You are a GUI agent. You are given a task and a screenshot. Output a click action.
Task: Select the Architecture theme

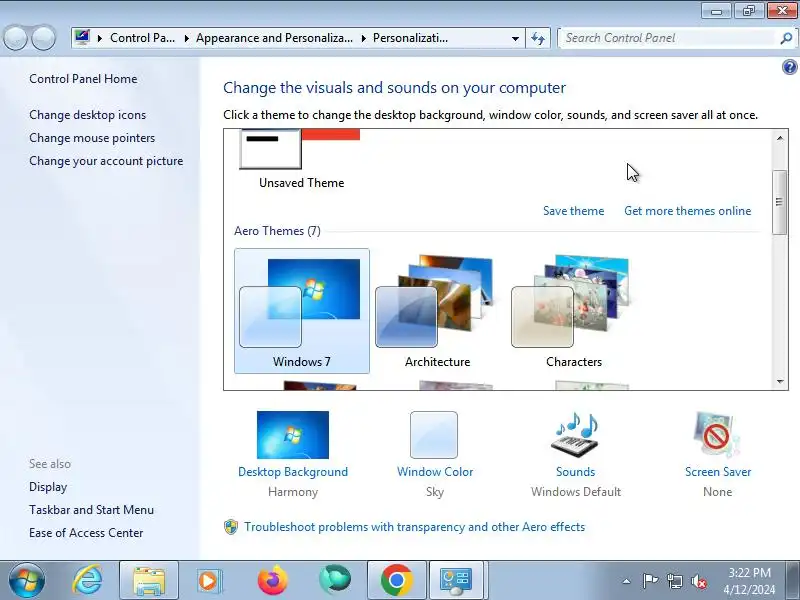point(437,311)
